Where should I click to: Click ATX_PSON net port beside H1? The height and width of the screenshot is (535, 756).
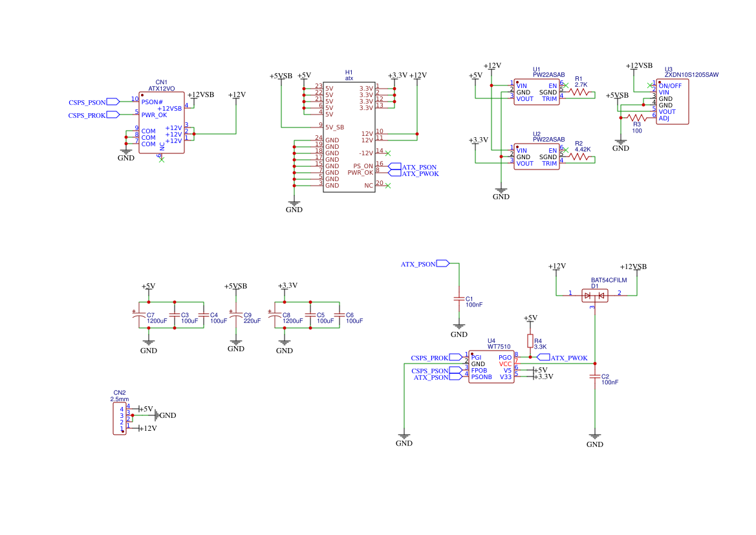413,167
